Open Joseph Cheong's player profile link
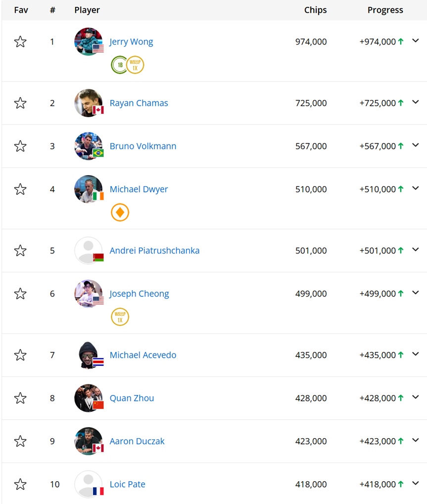This screenshot has width=427, height=504. [x=139, y=294]
